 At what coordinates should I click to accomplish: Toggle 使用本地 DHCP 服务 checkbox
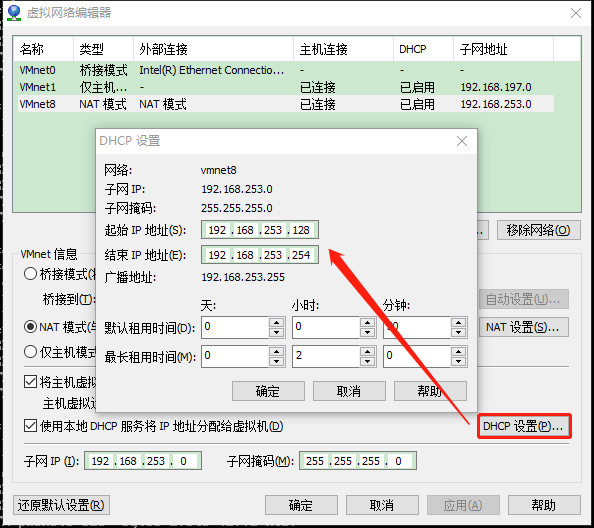[x=30, y=426]
